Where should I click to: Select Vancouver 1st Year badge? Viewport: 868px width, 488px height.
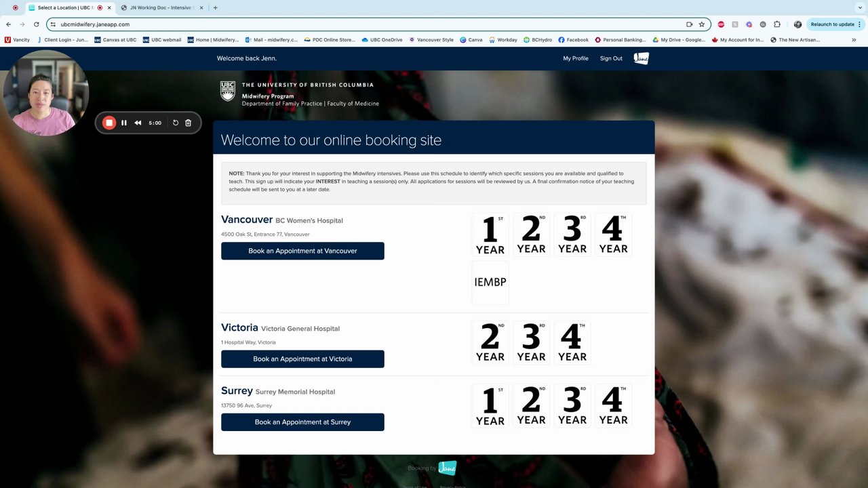pyautogui.click(x=490, y=235)
